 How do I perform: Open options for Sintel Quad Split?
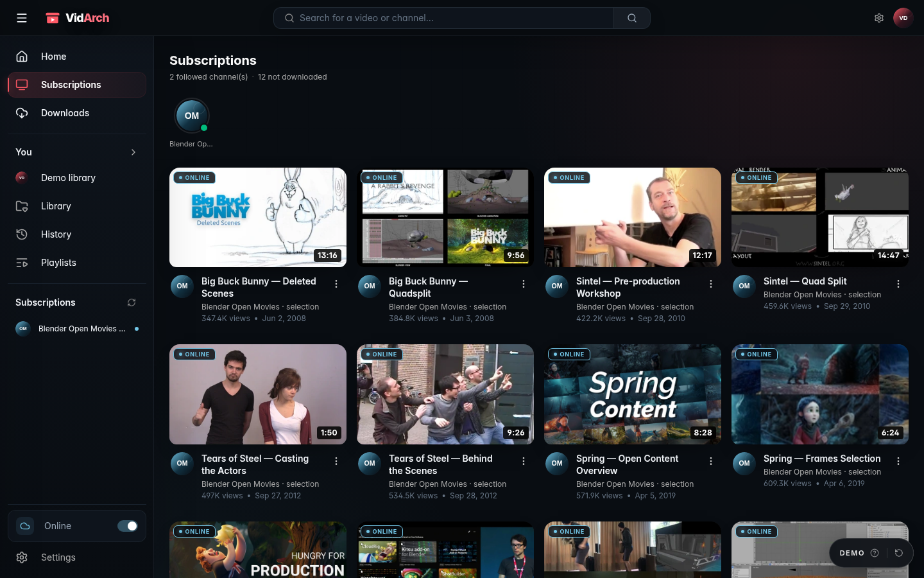click(898, 284)
